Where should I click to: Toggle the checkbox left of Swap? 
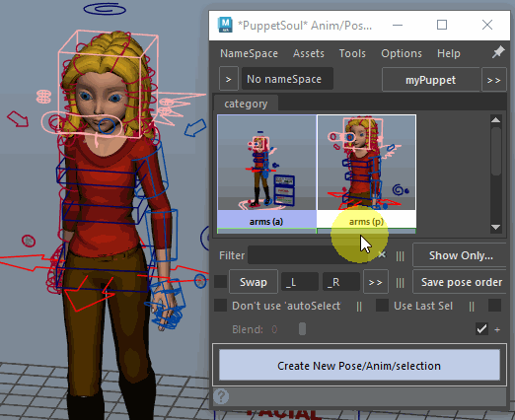(x=220, y=282)
